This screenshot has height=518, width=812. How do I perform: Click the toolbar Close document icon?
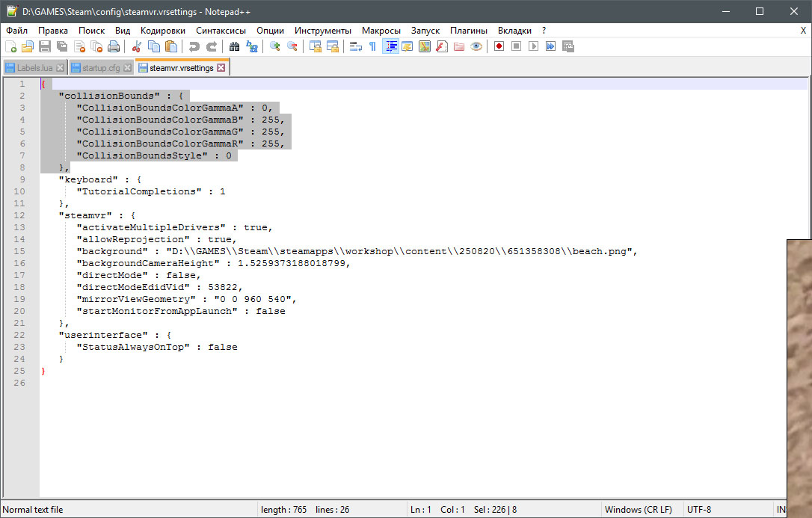pos(79,46)
